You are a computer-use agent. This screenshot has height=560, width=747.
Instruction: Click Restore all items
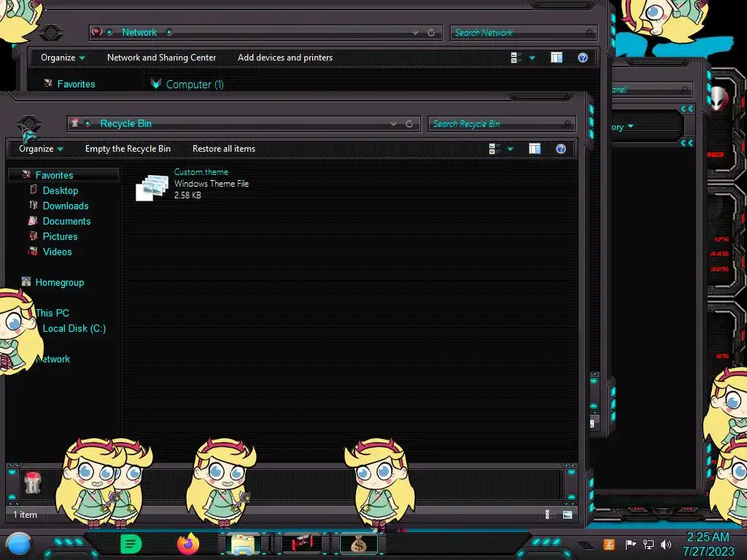[224, 149]
